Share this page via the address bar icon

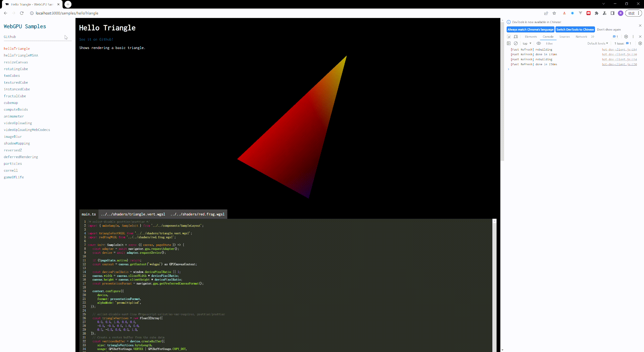coord(546,13)
